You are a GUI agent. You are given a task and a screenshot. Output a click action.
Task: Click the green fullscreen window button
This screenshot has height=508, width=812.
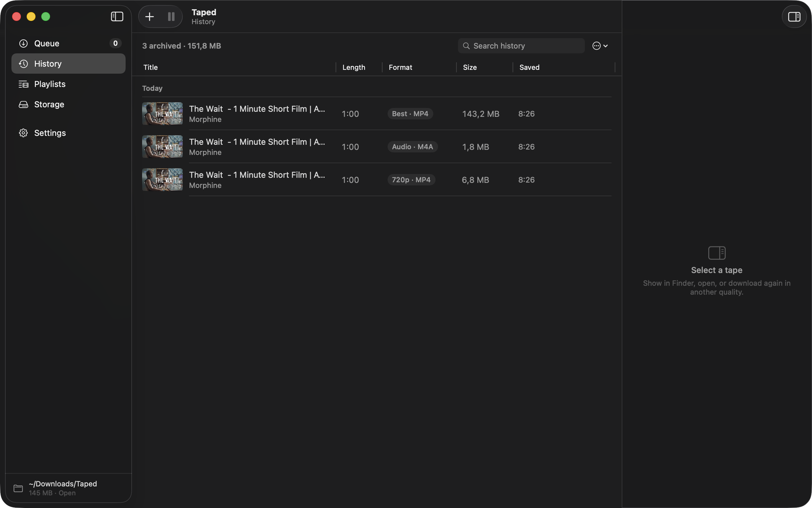[46, 17]
